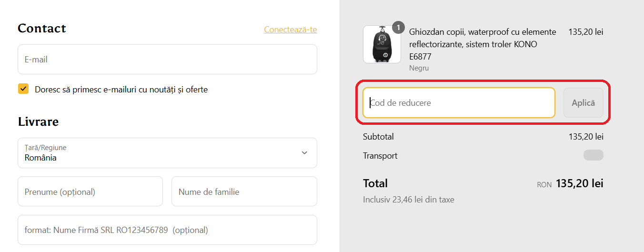This screenshot has height=252, width=644.
Task: Focus the Cod de reducere field
Action: click(x=458, y=103)
